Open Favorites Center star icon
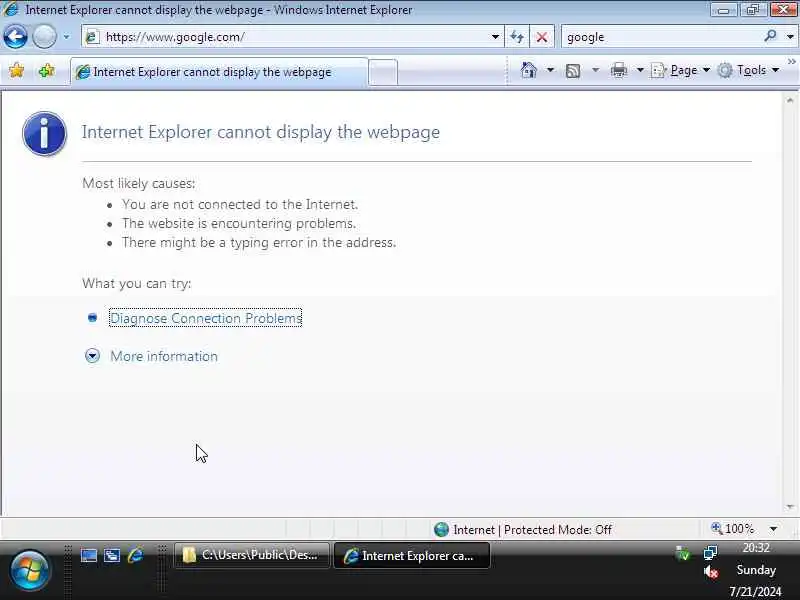This screenshot has height=600, width=800. coord(16,70)
